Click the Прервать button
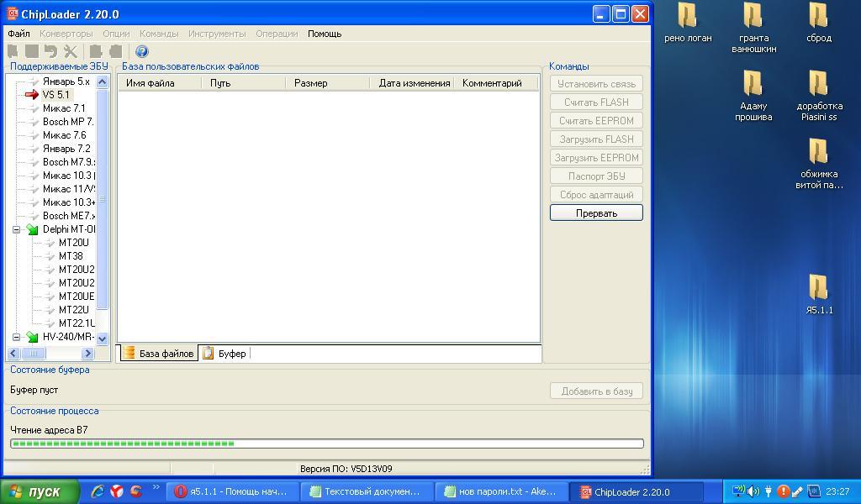 coord(596,213)
